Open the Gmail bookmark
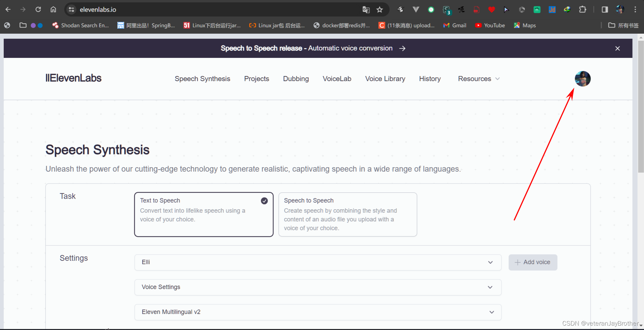Image resolution: width=644 pixels, height=330 pixels. click(x=455, y=25)
